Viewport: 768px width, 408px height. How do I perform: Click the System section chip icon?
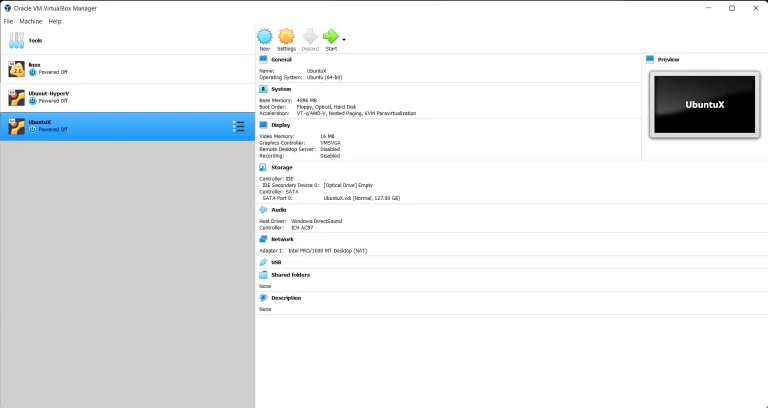pyautogui.click(x=263, y=89)
